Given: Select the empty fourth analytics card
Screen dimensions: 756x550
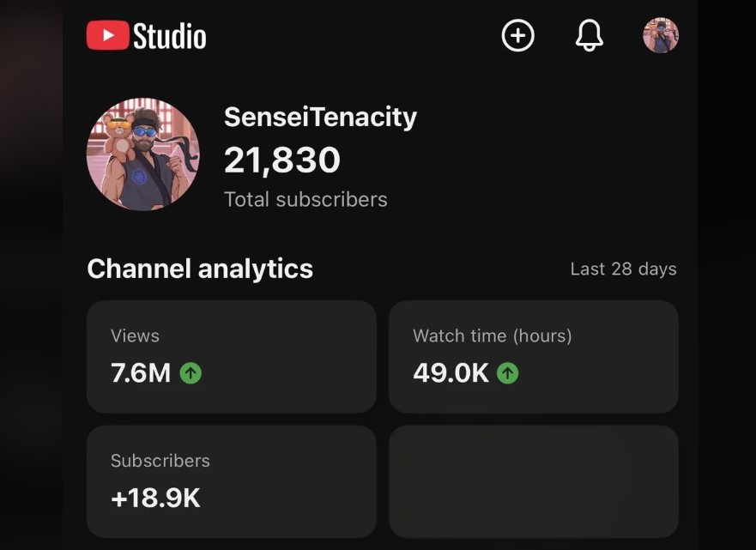Looking at the screenshot, I should (x=534, y=481).
